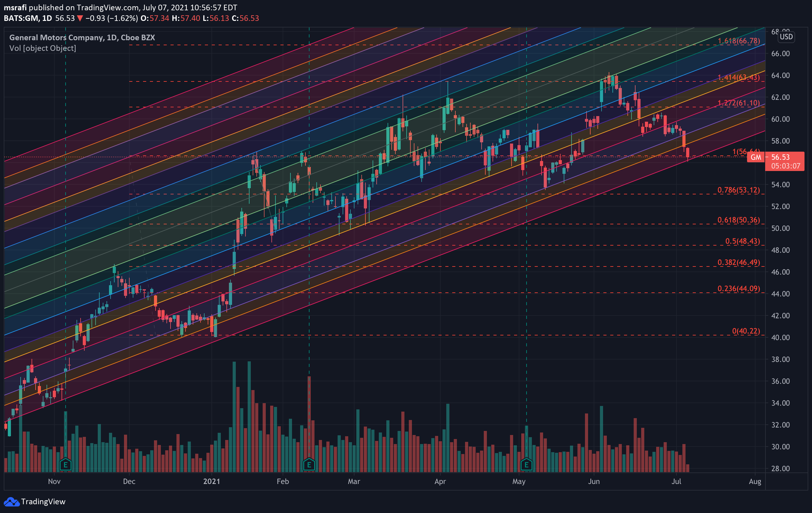The width and height of the screenshot is (812, 513).
Task: Click the 0.618(50.36) Fibonacci label
Action: [739, 220]
